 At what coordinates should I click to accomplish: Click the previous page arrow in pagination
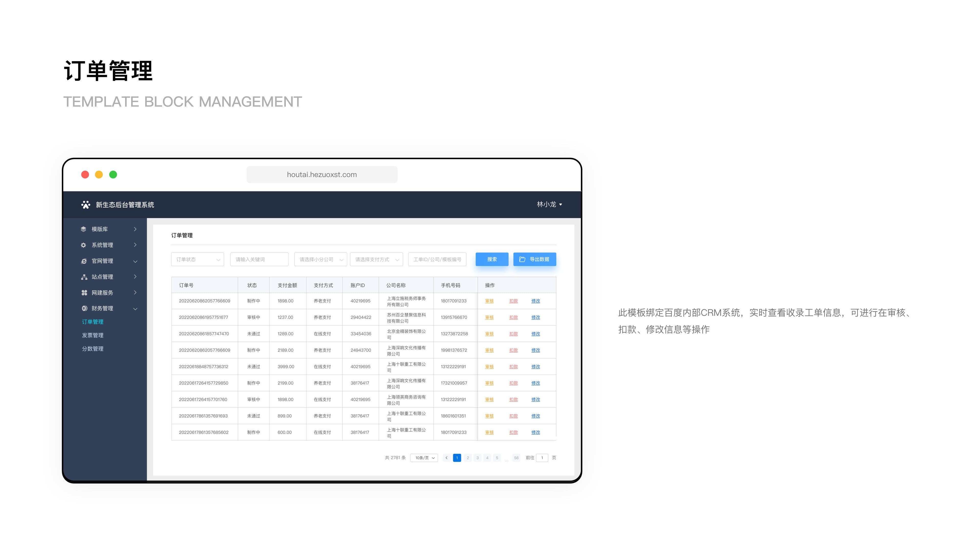[446, 458]
